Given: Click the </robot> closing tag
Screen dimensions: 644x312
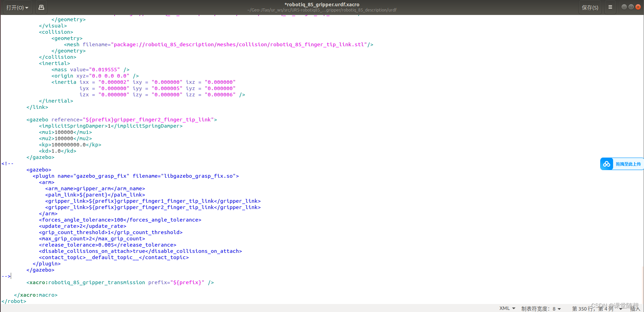Looking at the screenshot, I should click(x=14, y=301).
